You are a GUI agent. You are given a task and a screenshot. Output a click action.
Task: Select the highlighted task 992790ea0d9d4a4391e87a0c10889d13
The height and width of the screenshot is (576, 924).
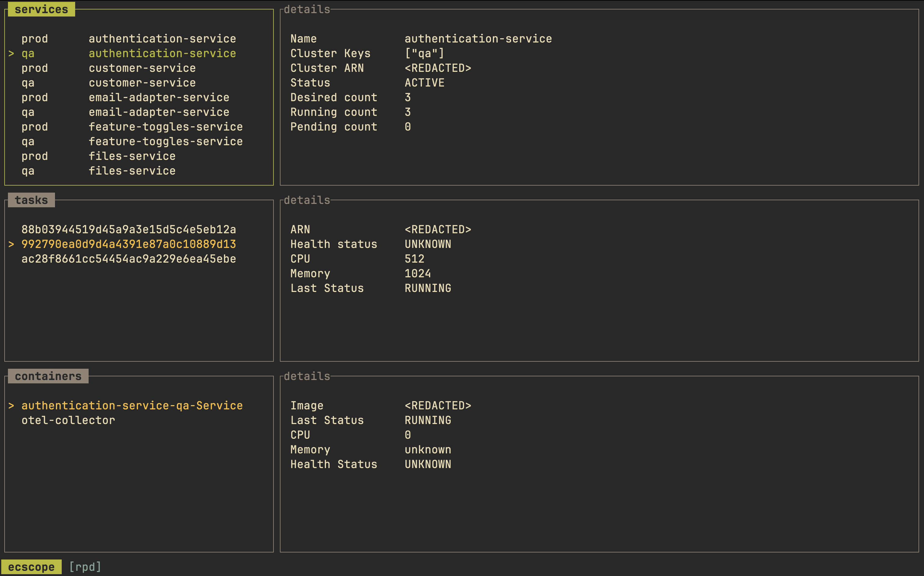(x=129, y=244)
